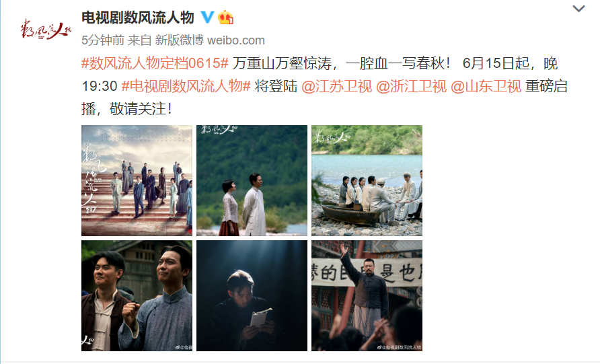This screenshot has height=364, width=600.
Task: Open hashtag #电视剧数风流人物#
Action: point(186,86)
